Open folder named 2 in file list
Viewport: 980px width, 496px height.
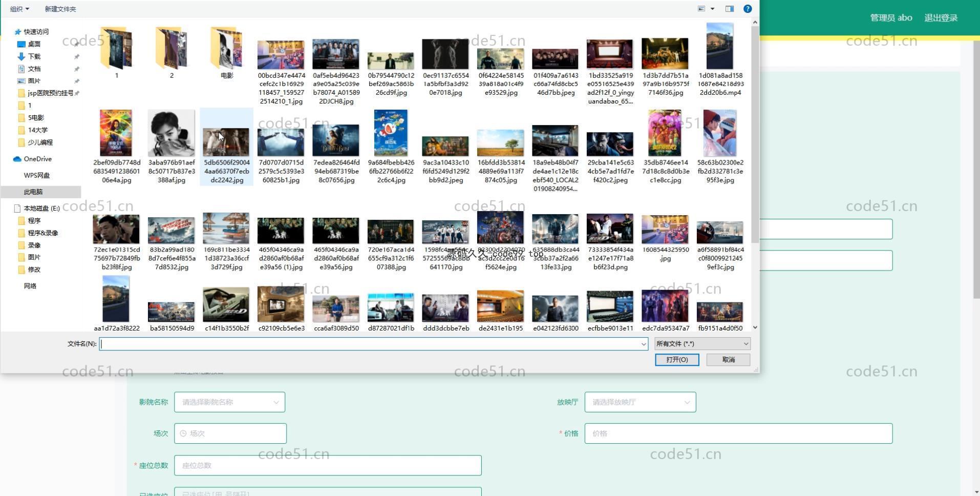172,53
